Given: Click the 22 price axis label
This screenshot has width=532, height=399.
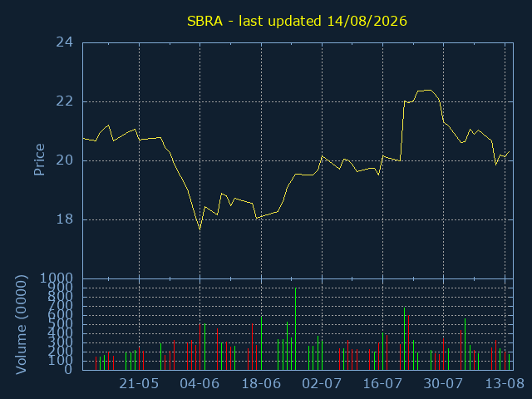Looking at the screenshot, I should coord(65,101).
